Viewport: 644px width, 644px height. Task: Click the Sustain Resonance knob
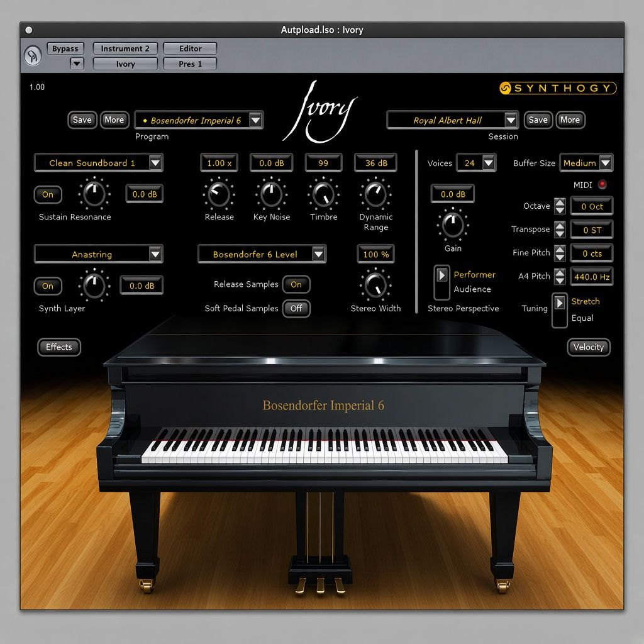click(94, 194)
